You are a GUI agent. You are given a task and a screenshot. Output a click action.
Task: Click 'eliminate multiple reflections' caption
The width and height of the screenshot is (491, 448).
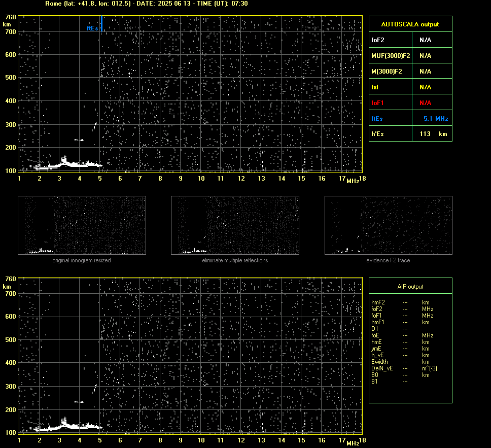235,260
